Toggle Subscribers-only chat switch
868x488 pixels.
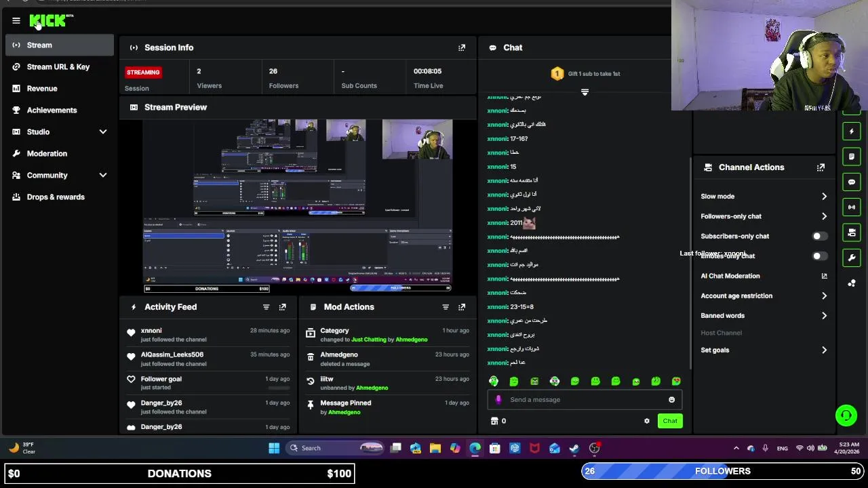click(820, 237)
